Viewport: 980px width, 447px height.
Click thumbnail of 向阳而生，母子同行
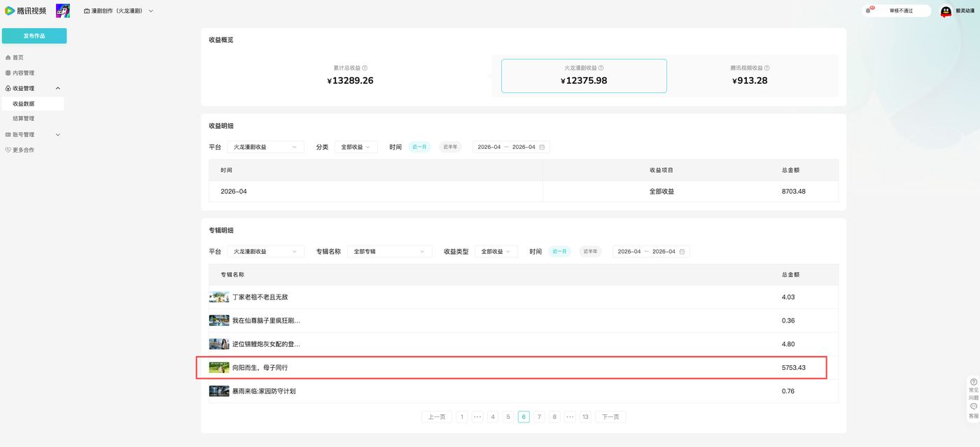(x=219, y=367)
